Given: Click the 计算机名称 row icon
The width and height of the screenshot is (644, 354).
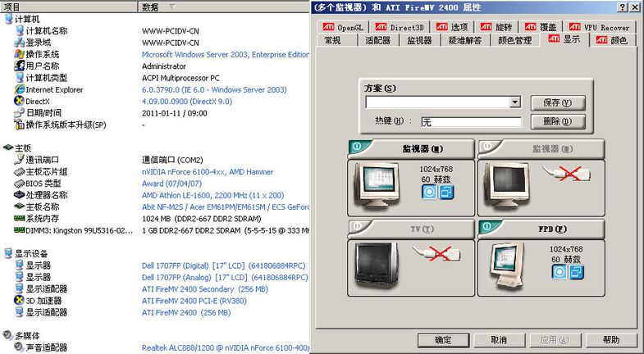Looking at the screenshot, I should (20, 30).
